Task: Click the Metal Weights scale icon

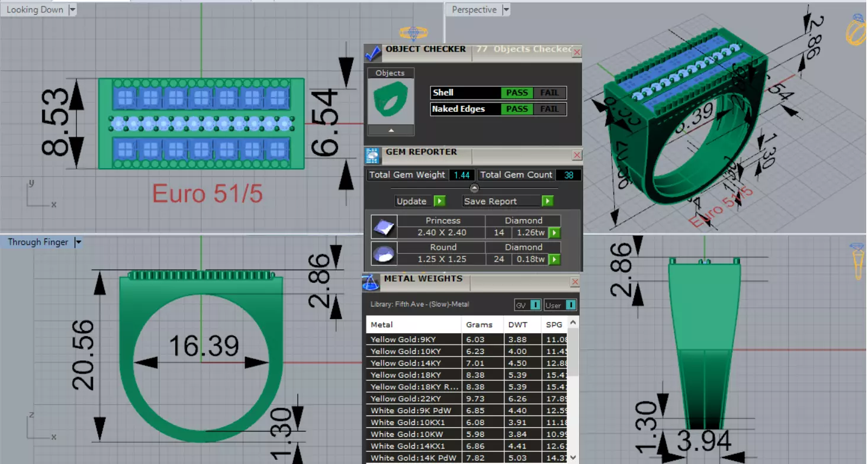Action: point(371,282)
